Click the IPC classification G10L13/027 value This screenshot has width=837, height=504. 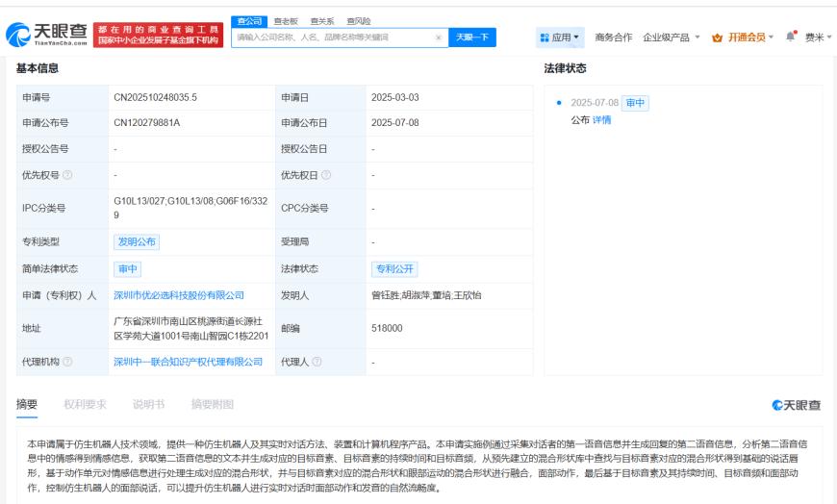[x=190, y=208]
